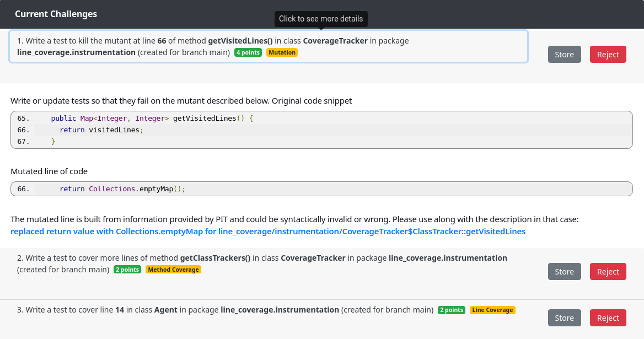Reject the getVisitedLines mutation challenge
This screenshot has height=339, width=644.
(608, 55)
